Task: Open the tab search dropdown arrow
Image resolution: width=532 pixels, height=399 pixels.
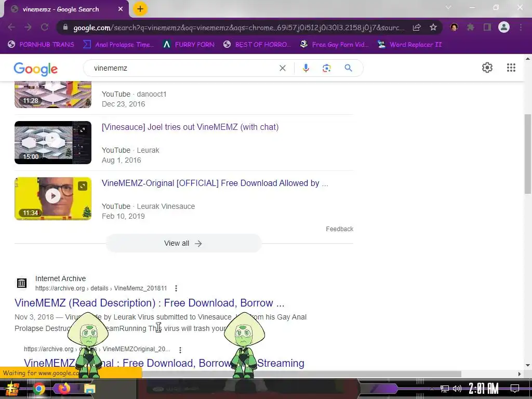Action: [x=448, y=7]
